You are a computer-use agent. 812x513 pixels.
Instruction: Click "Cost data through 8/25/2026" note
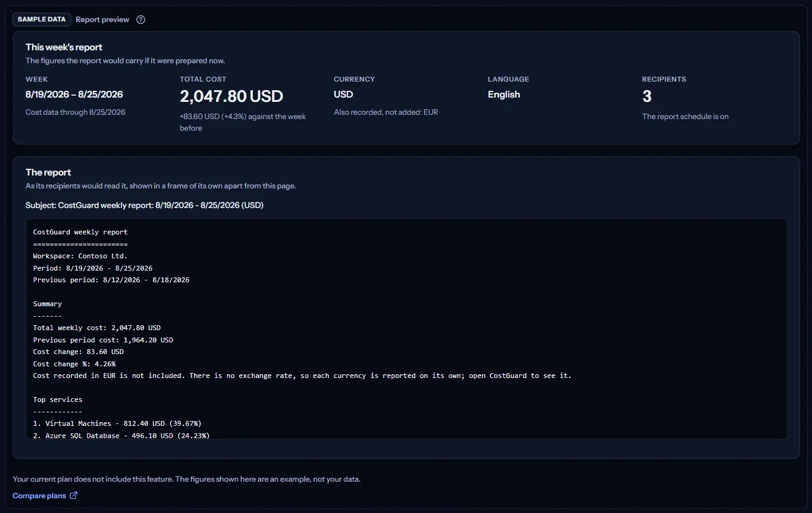[x=75, y=112]
